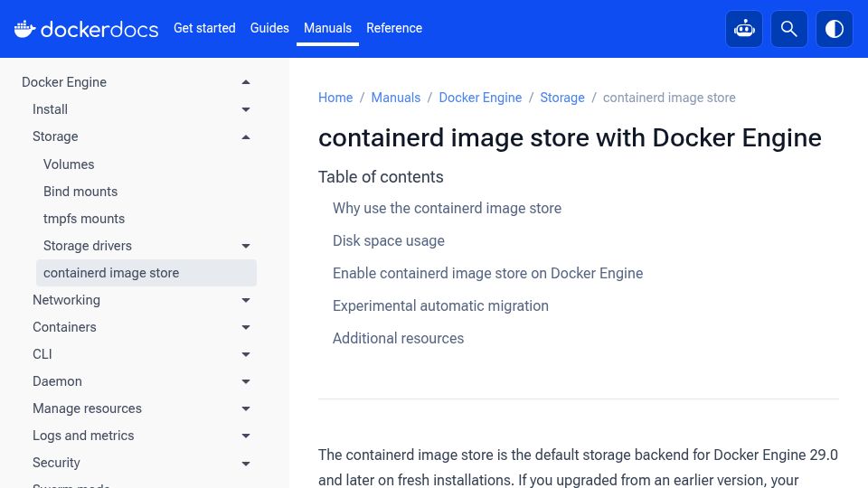The height and width of the screenshot is (488, 868).
Task: Open Storage drivers in sidebar
Action: 88,246
